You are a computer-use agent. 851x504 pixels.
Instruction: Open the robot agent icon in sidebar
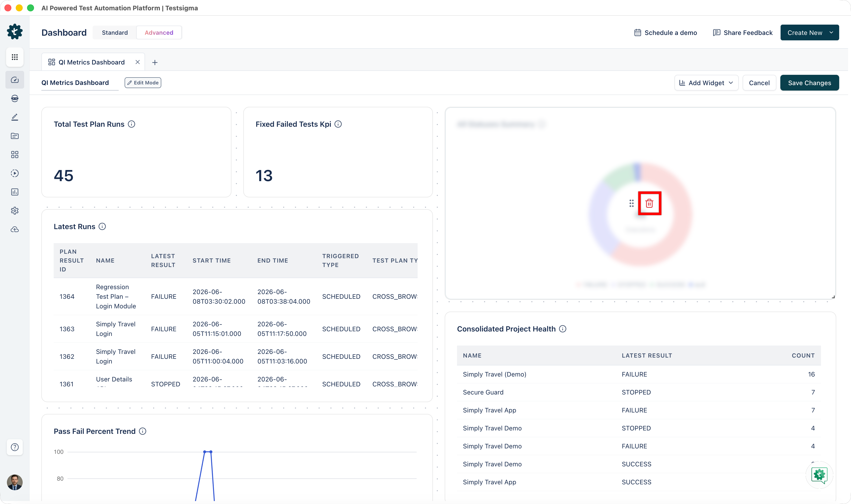(x=15, y=98)
